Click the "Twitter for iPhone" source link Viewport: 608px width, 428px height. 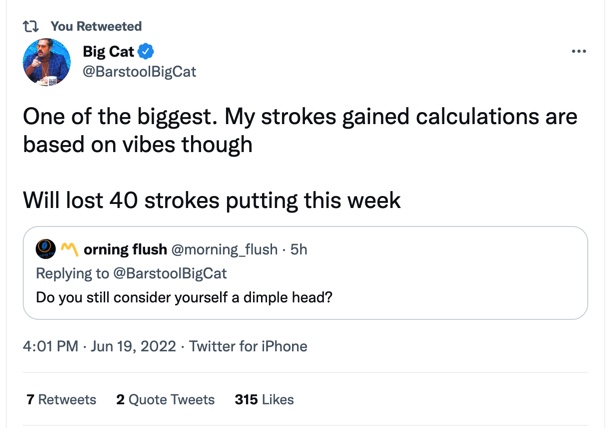(248, 347)
